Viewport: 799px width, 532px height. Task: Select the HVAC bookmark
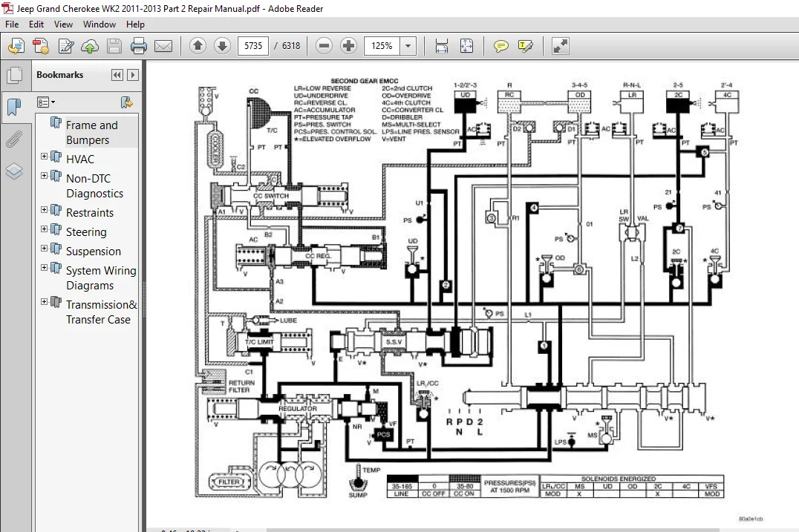coord(80,160)
